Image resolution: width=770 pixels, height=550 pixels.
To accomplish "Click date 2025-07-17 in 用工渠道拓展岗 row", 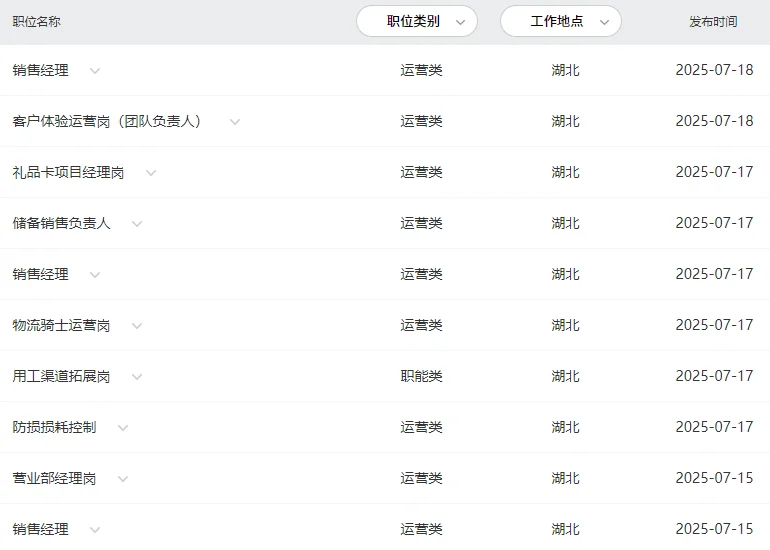I will 715,377.
